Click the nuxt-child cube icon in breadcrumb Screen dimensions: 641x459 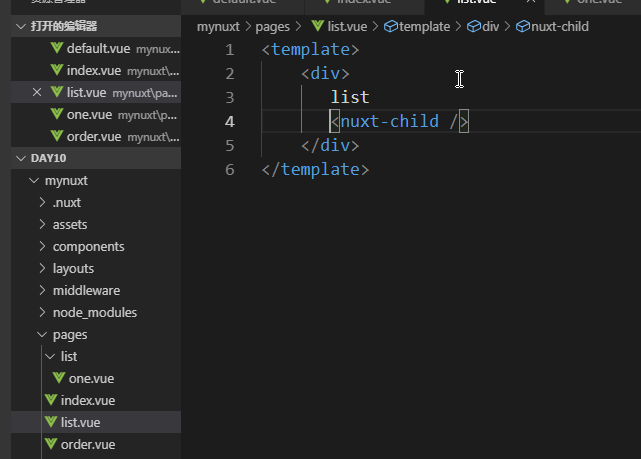tap(523, 27)
